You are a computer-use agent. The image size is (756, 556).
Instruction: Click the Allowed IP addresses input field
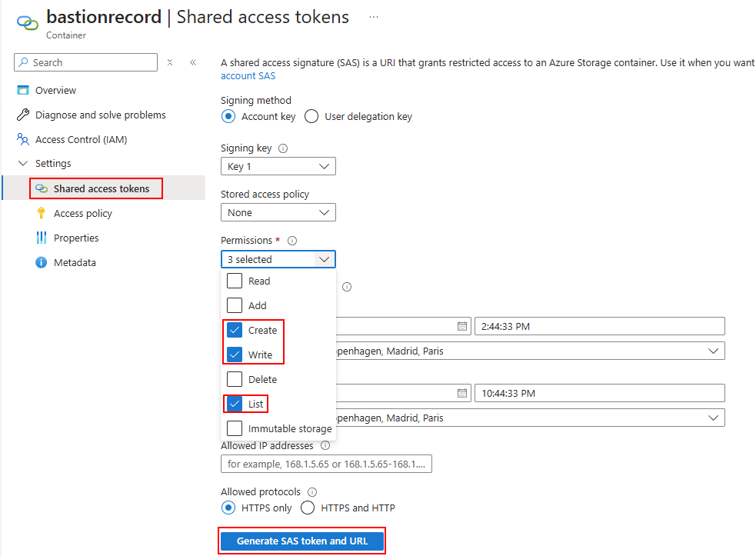[326, 464]
